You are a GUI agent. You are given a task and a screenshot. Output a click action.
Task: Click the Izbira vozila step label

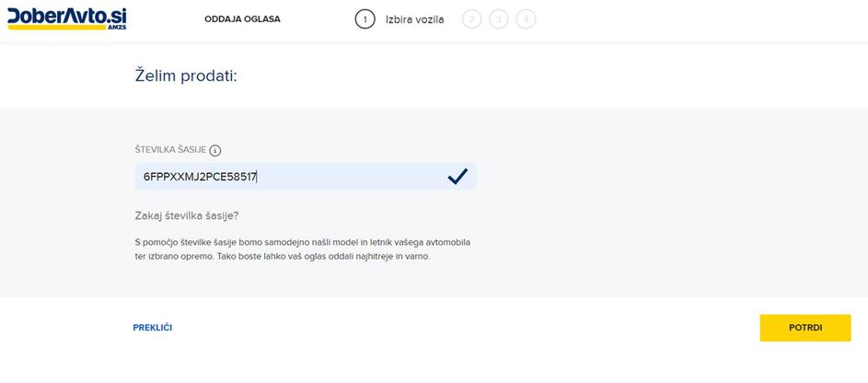pos(414,19)
